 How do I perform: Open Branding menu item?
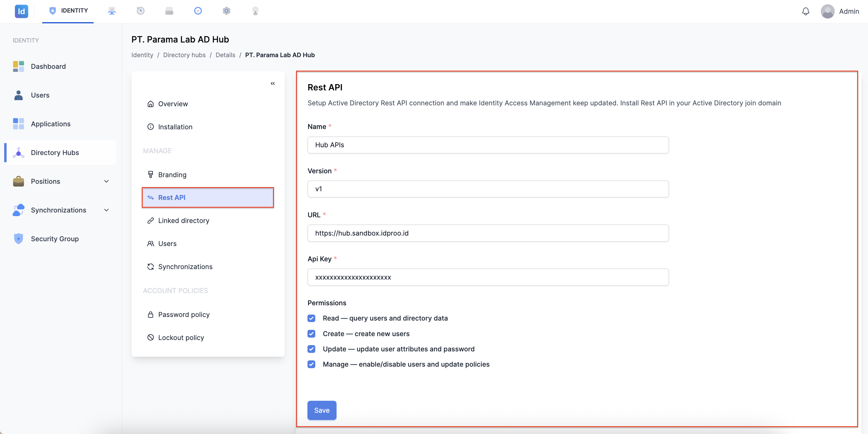click(208, 175)
